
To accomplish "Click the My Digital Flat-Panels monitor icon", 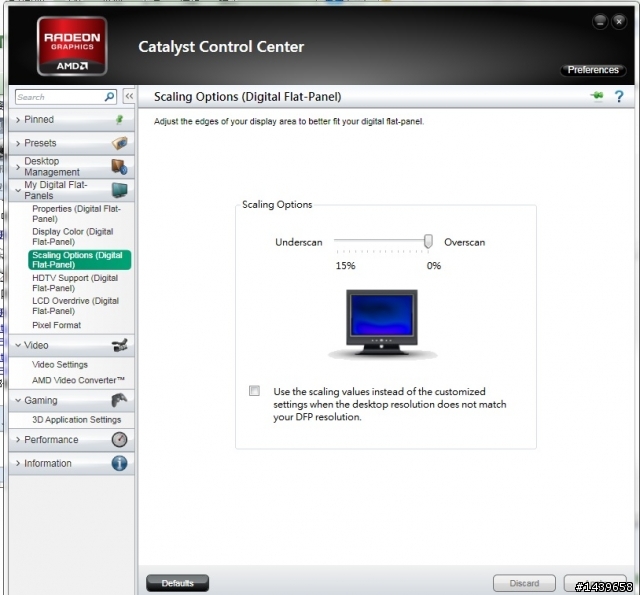I will point(120,190).
